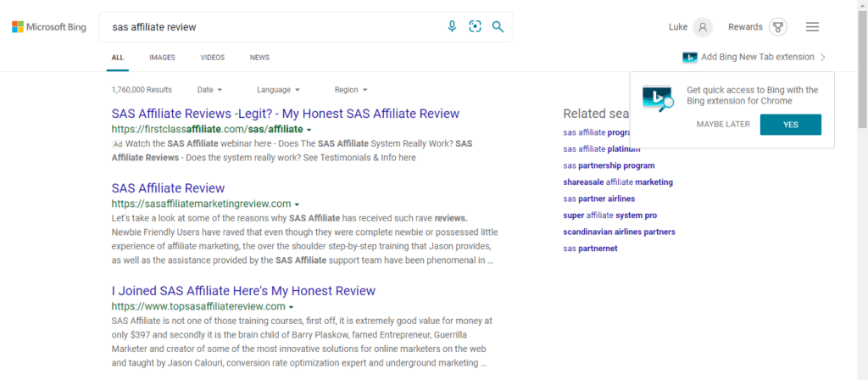Expand arrow next to firstclassaffiliate.com URL

[x=309, y=130]
